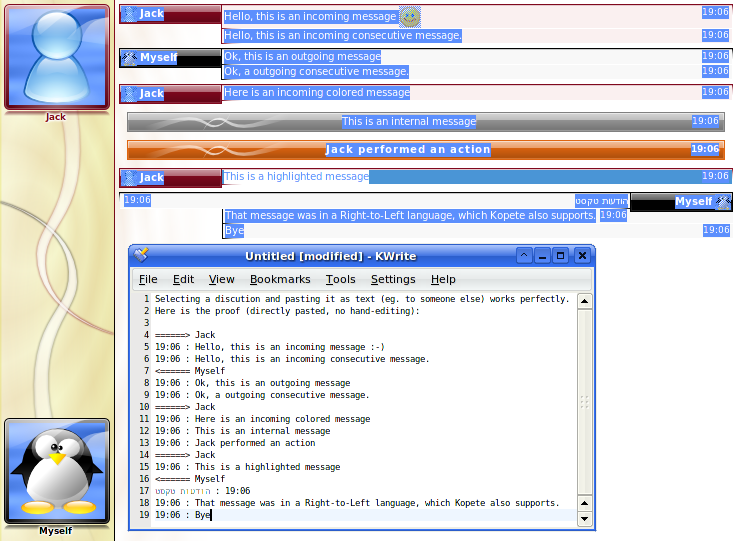Click left-side 19:06 timestamp of Hebrew message
This screenshot has width=737, height=541.
click(x=137, y=200)
